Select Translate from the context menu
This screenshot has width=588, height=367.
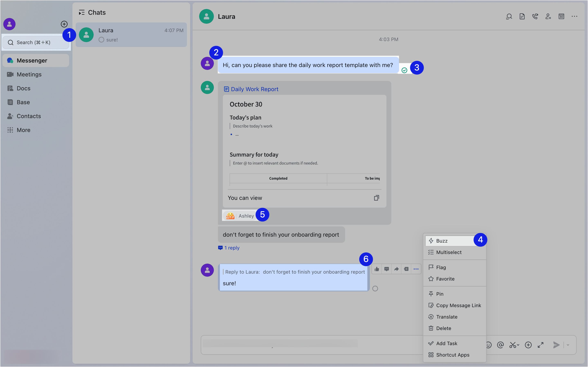(447, 317)
